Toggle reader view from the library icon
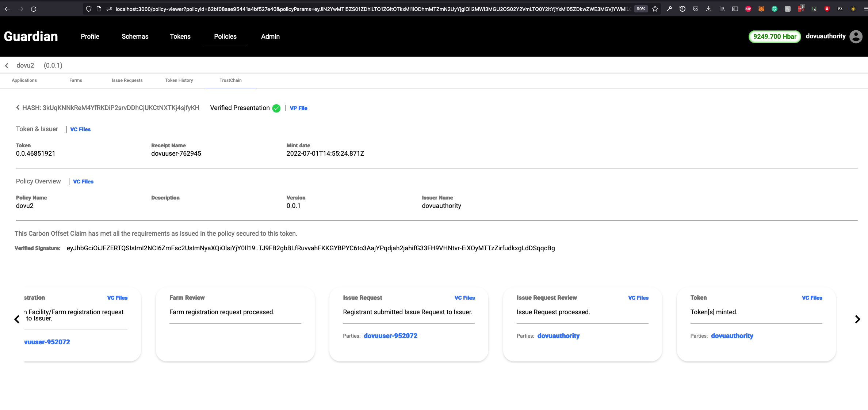 click(722, 8)
